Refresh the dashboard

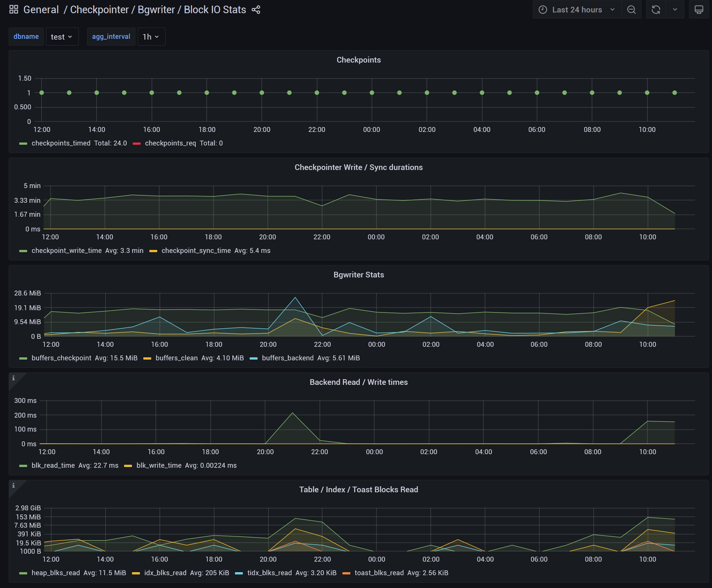(656, 10)
